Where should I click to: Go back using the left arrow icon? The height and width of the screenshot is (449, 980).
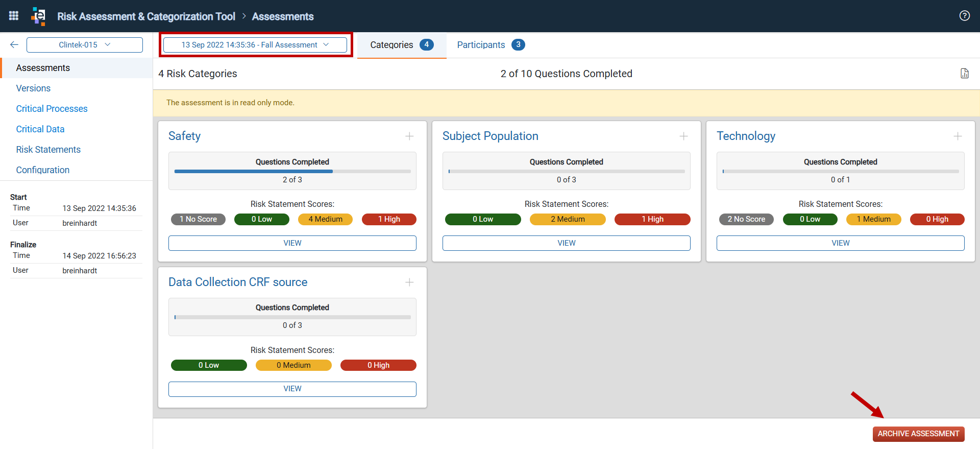pyautogui.click(x=14, y=45)
